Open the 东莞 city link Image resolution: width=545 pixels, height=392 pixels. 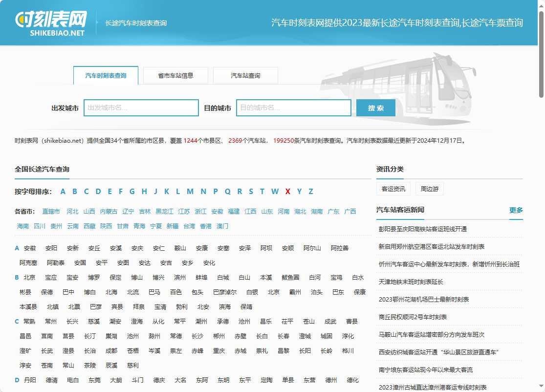point(94,380)
